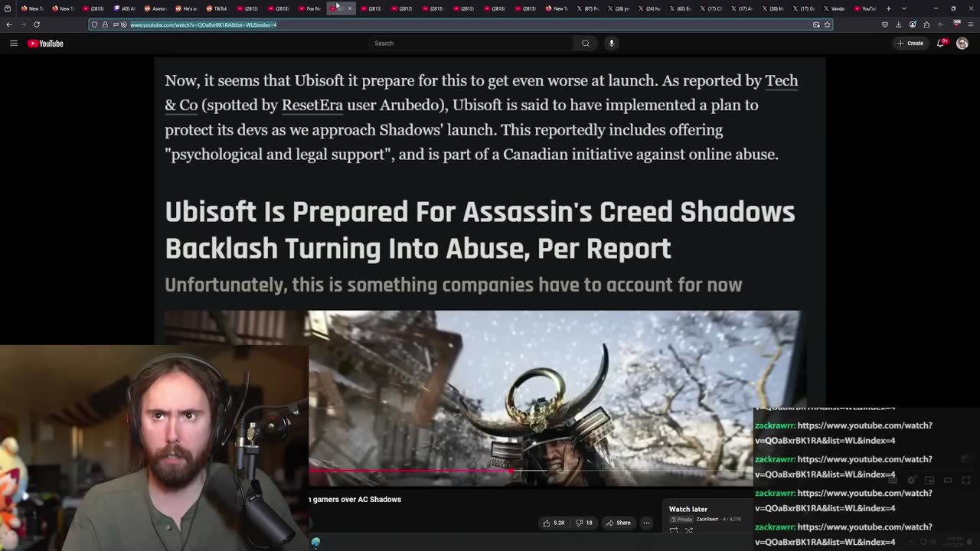Switch to the Asmon browser tab

[155, 8]
